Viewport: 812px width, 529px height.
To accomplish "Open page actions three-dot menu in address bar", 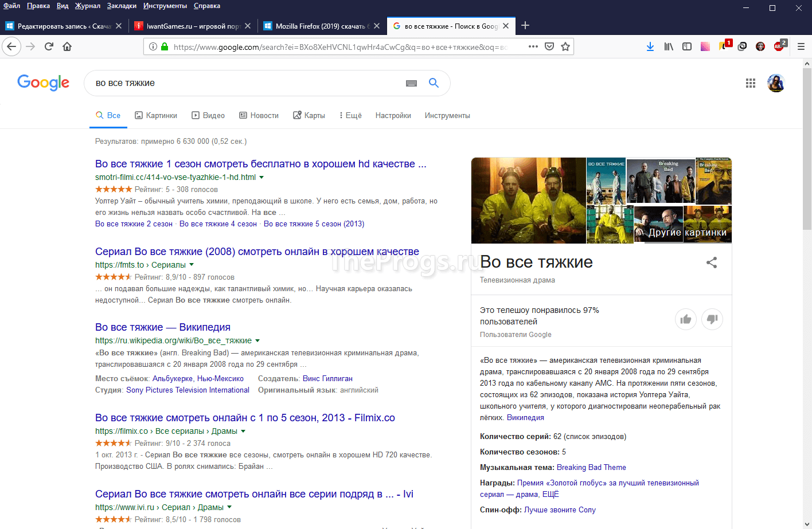I will (x=533, y=46).
